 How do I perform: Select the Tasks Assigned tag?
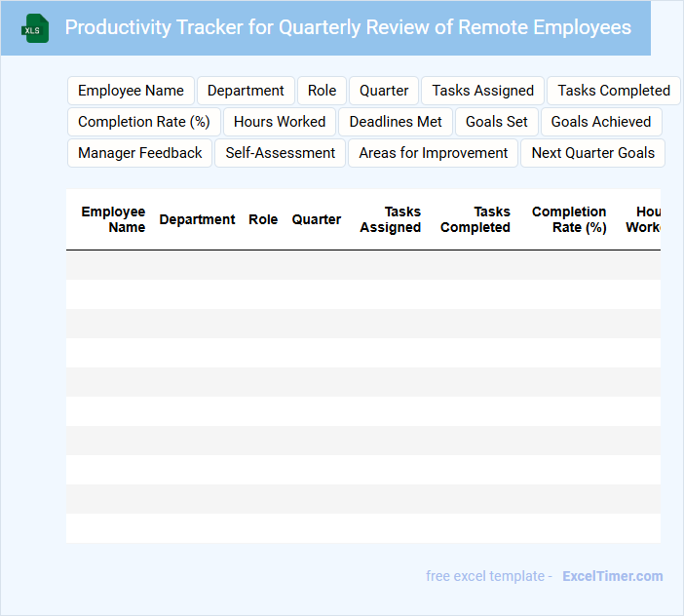click(482, 91)
